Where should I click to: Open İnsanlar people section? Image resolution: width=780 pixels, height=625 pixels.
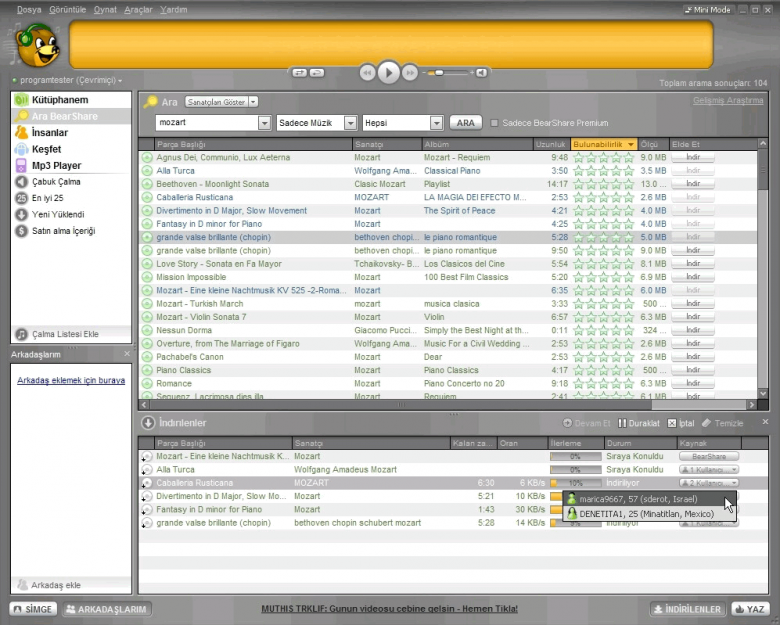[x=71, y=132]
